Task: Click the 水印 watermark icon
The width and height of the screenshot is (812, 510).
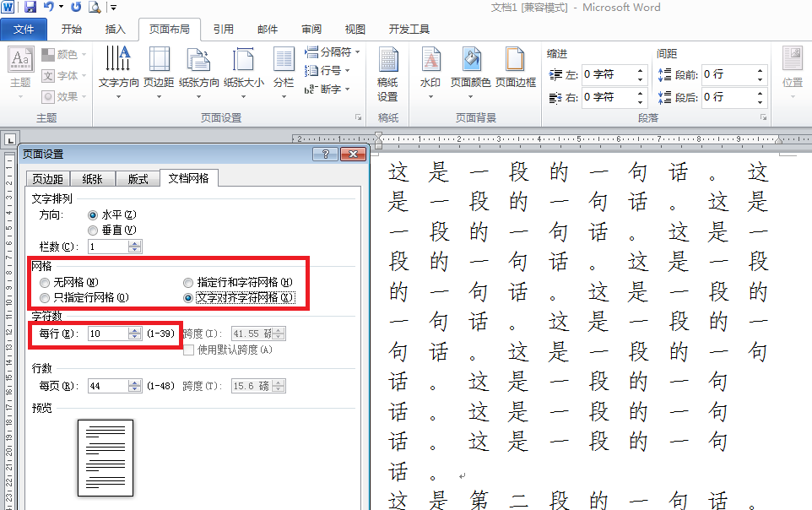Action: [x=430, y=58]
